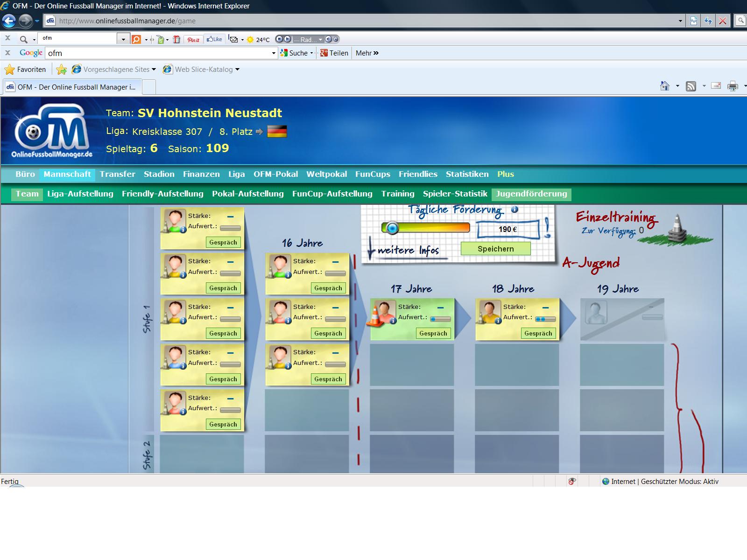Click the Pin it toolbar button
This screenshot has width=747, height=560.
point(193,39)
